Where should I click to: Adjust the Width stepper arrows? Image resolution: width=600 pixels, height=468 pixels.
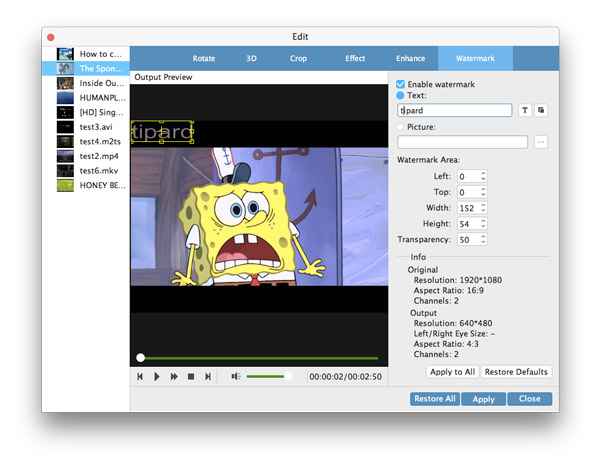483,207
